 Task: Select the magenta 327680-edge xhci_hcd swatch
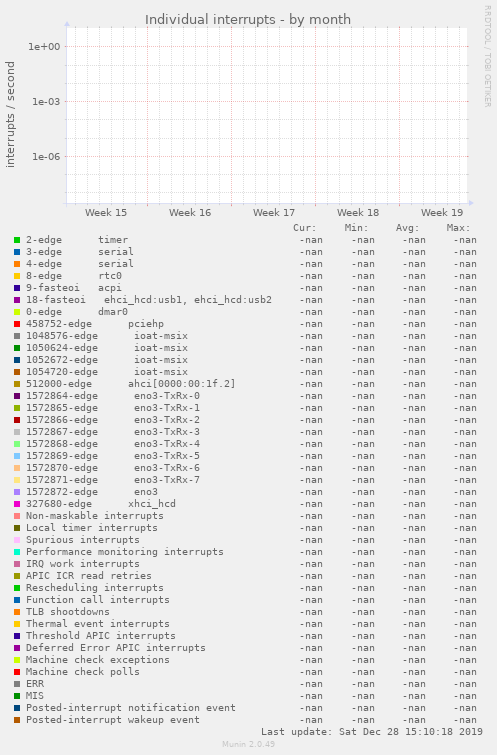17,504
